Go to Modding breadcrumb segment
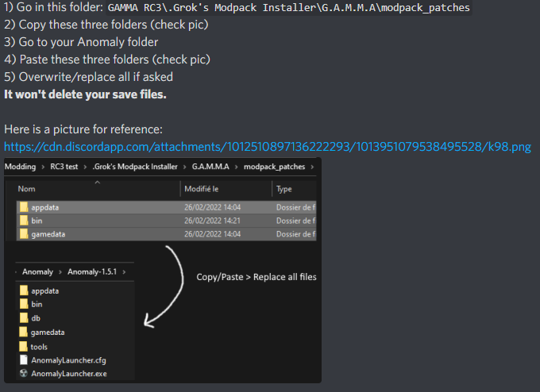Screen dimensions: 540x392 pos(20,167)
